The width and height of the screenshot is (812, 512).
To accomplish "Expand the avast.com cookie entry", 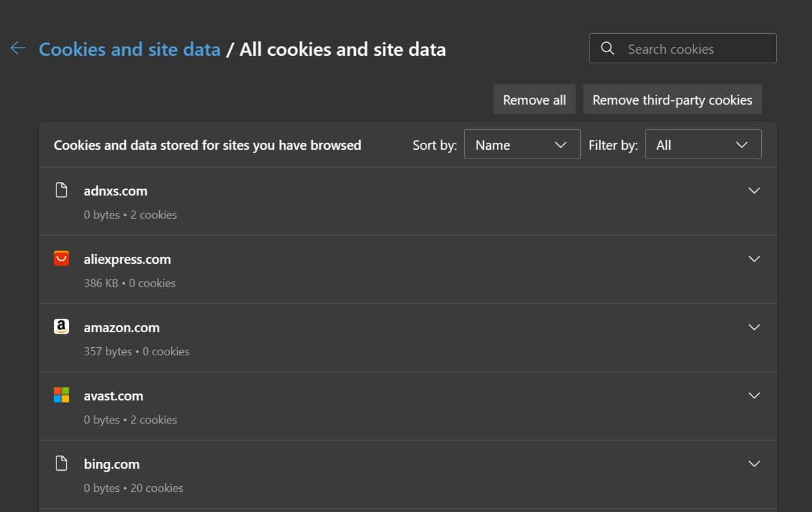I will click(754, 395).
